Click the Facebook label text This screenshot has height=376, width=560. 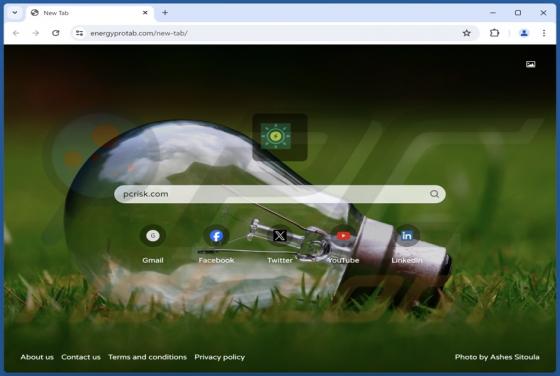pos(216,260)
